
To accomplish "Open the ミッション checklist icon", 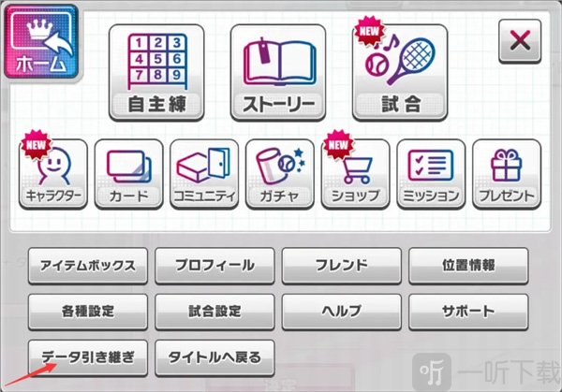I will point(431,174).
